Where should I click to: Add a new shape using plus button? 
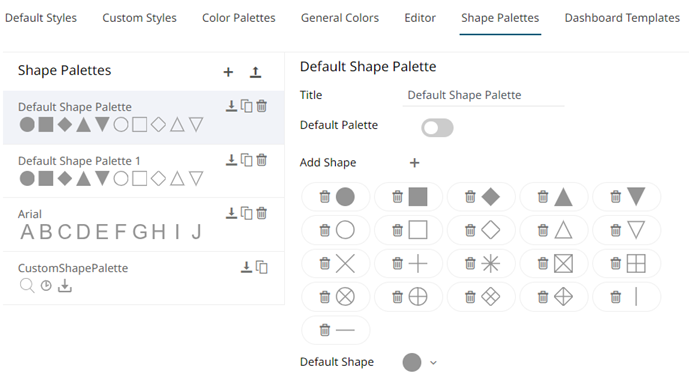click(414, 163)
